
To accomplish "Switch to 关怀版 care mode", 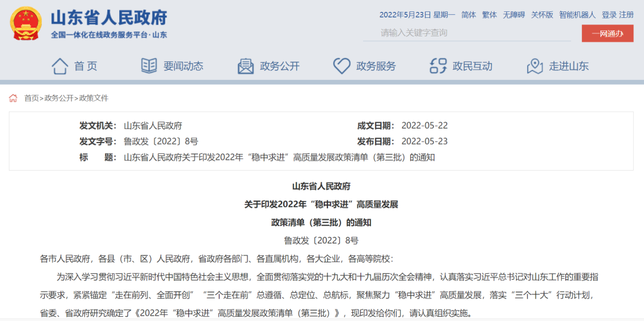I will point(542,15).
